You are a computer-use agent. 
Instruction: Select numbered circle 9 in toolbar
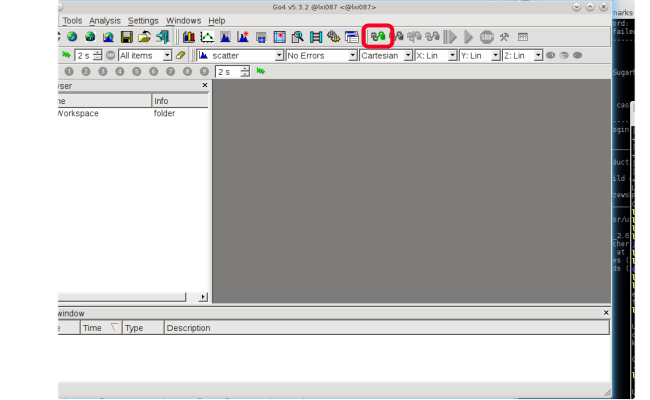tap(204, 72)
